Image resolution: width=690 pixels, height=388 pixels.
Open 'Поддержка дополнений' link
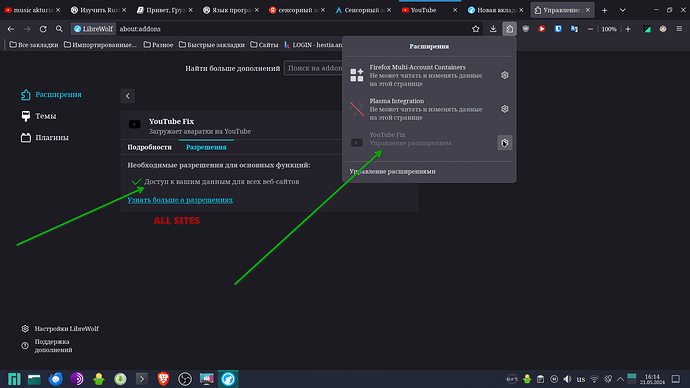tap(47, 346)
